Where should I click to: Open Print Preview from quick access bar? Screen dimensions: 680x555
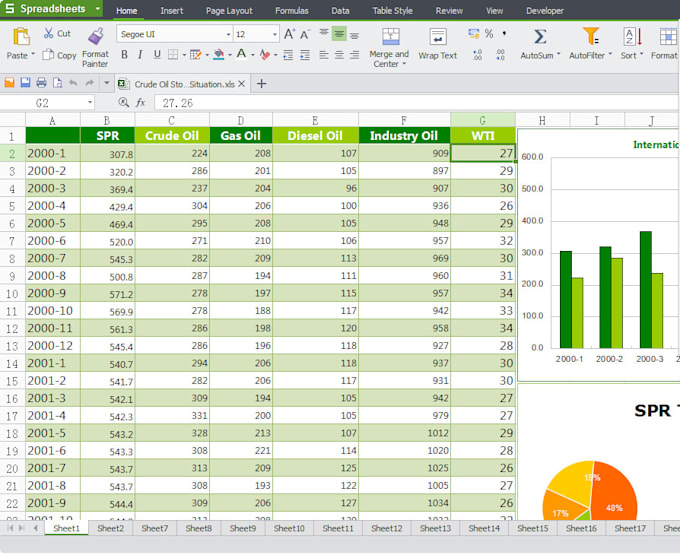[x=57, y=82]
